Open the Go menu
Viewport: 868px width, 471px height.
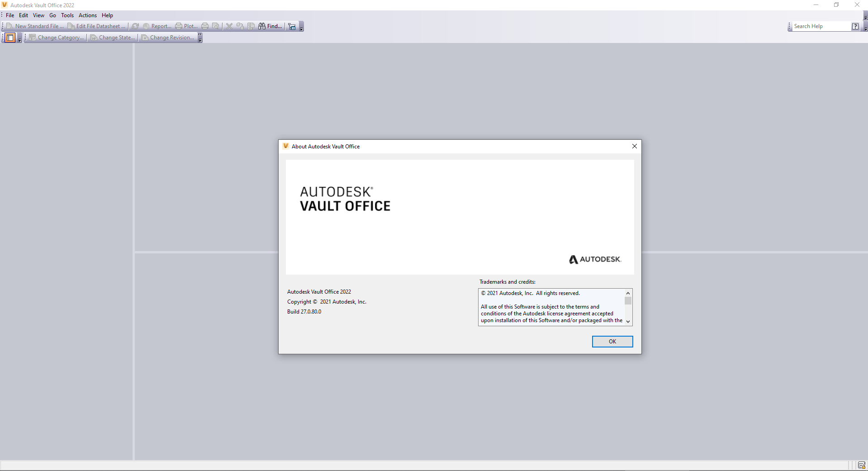52,15
